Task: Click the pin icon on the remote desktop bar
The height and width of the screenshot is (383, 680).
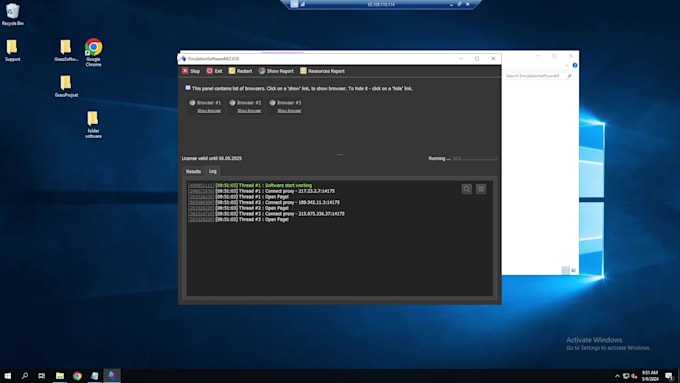Action: coord(294,4)
